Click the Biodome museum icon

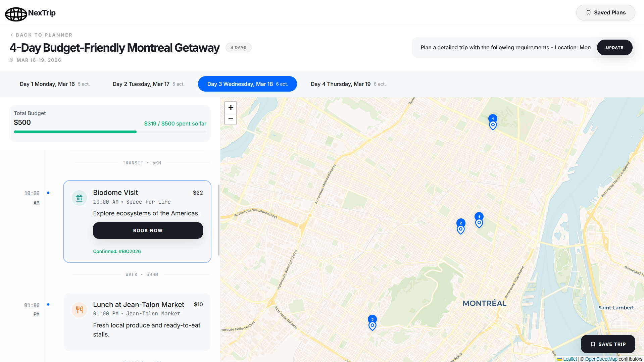coord(79,198)
